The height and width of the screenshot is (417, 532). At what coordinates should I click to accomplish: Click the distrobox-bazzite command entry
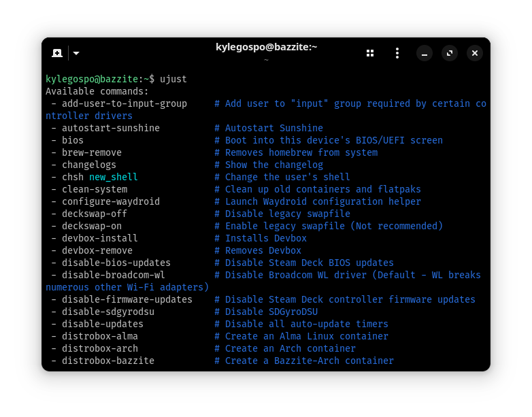click(x=107, y=361)
